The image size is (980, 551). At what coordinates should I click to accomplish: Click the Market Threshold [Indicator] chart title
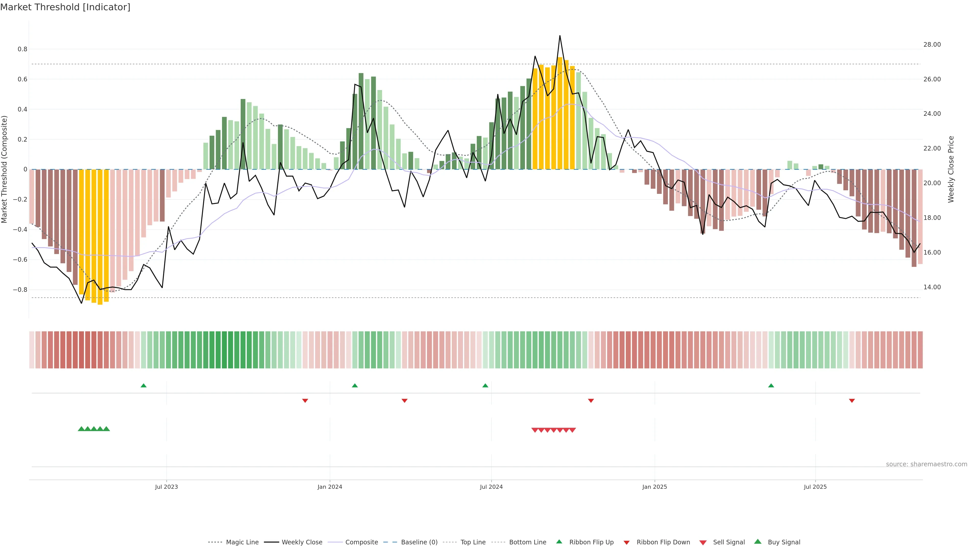[x=65, y=7]
